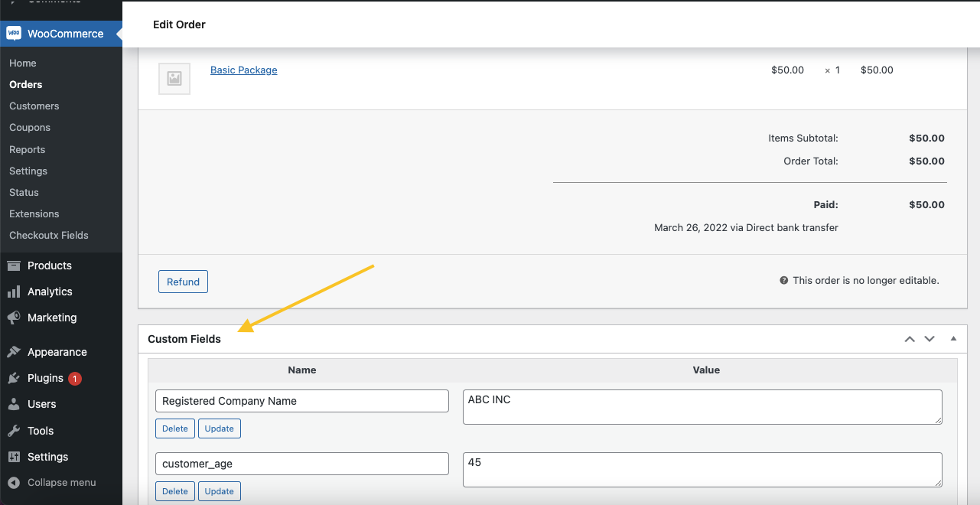980x505 pixels.
Task: Click the Marketing megaphone icon
Action: (14, 318)
